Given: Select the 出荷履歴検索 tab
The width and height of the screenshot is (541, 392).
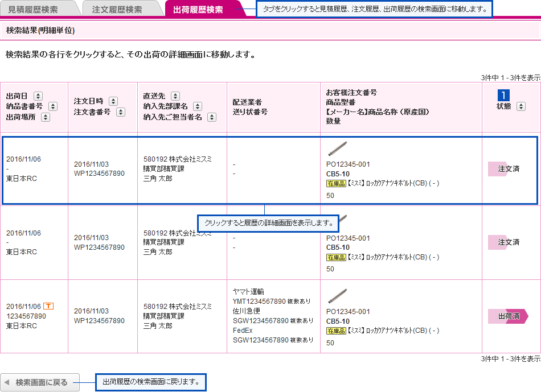Looking at the screenshot, I should (x=198, y=10).
